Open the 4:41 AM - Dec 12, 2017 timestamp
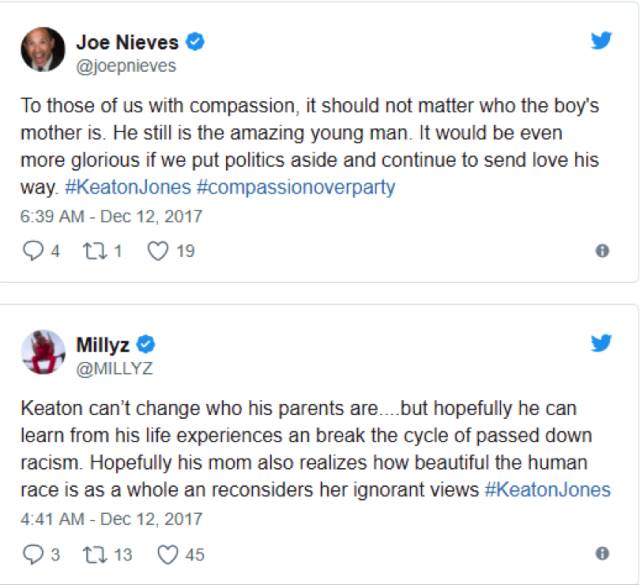The width and height of the screenshot is (640, 585). (x=111, y=519)
